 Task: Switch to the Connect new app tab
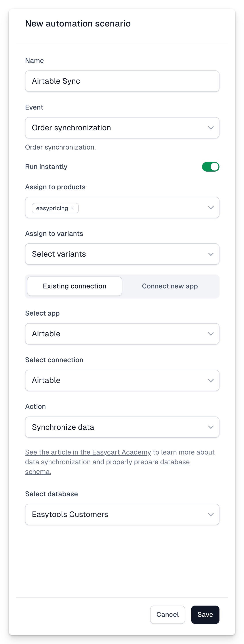[170, 286]
